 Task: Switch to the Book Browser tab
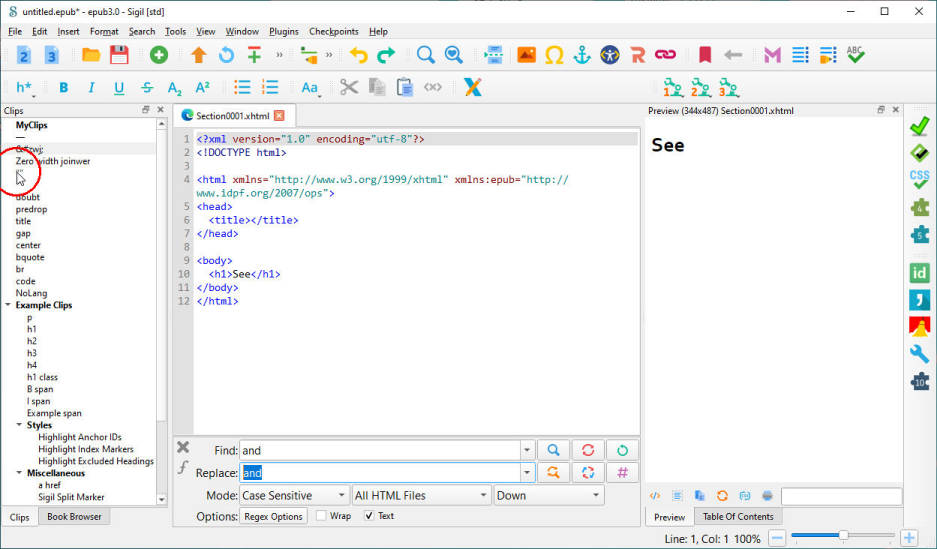click(75, 517)
